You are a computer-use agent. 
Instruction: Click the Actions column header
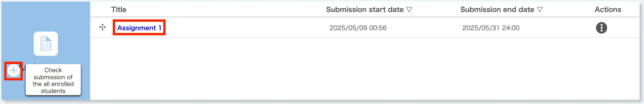608,10
